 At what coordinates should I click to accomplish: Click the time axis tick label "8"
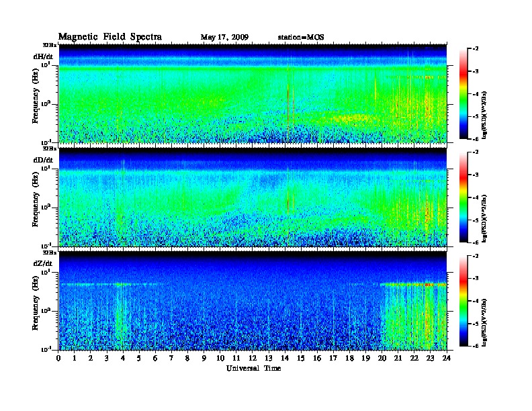[187, 358]
